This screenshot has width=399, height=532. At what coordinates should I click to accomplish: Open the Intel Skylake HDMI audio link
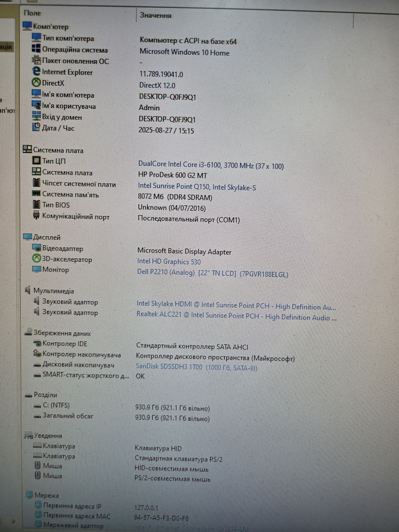(236, 305)
